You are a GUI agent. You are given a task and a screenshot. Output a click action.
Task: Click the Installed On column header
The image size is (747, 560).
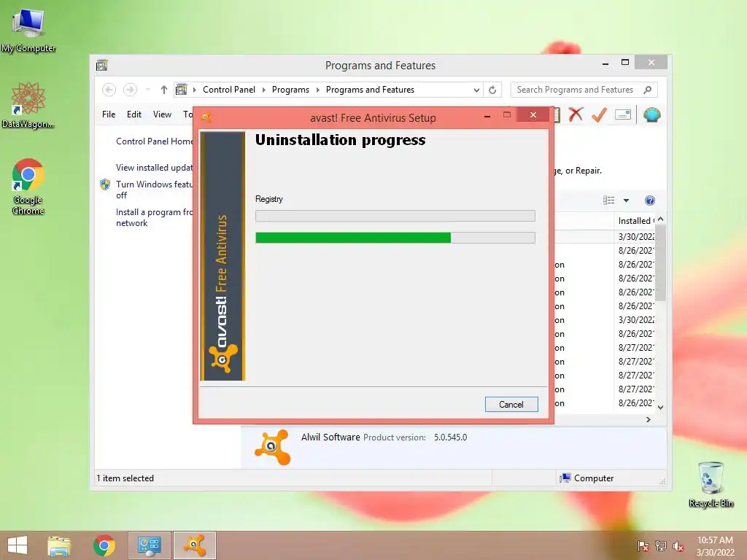click(x=635, y=220)
